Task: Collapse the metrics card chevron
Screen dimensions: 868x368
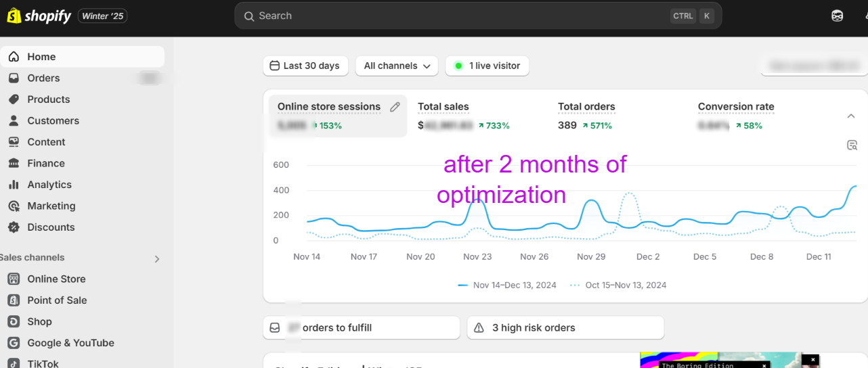Action: coord(851,116)
